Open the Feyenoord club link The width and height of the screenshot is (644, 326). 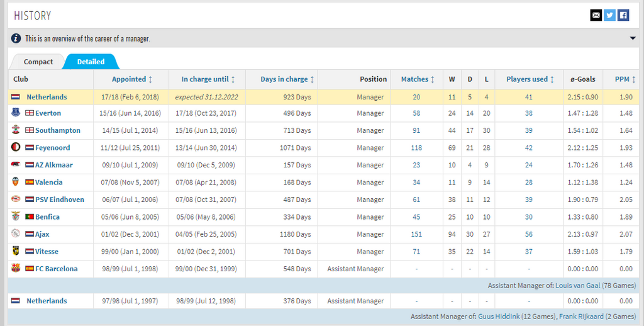53,148
